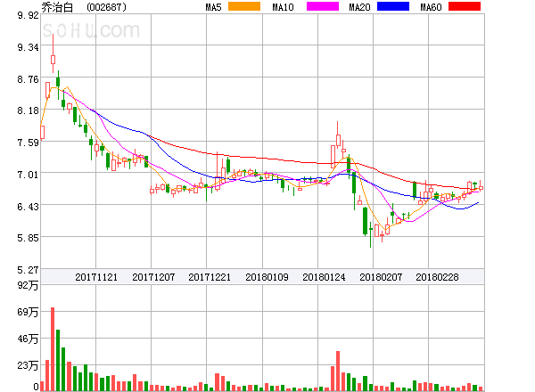Click the 92万 volume axis label
The width and height of the screenshot is (535, 392).
coord(28,285)
